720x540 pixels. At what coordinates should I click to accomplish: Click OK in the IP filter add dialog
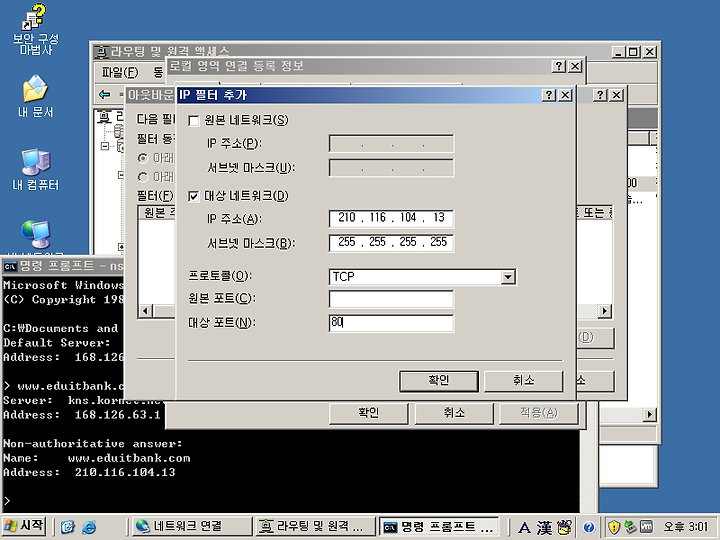439,381
